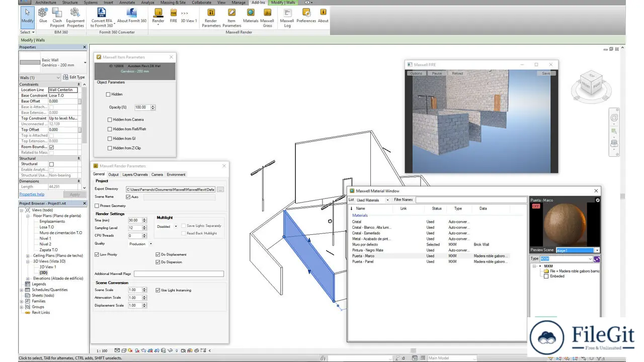The width and height of the screenshot is (644, 362).
Task: Toggle Scene Name Auto checkbox
Action: coord(128,197)
